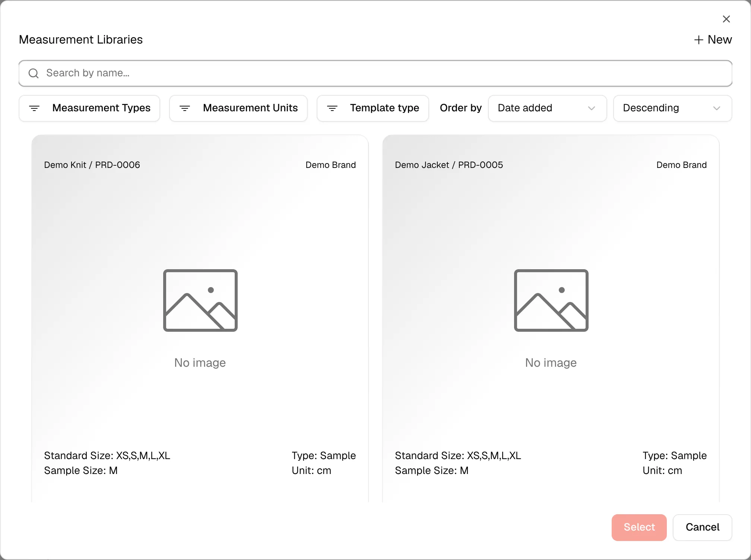Expand the Descending sort dropdown
Image resolution: width=751 pixels, height=560 pixels.
click(x=673, y=108)
